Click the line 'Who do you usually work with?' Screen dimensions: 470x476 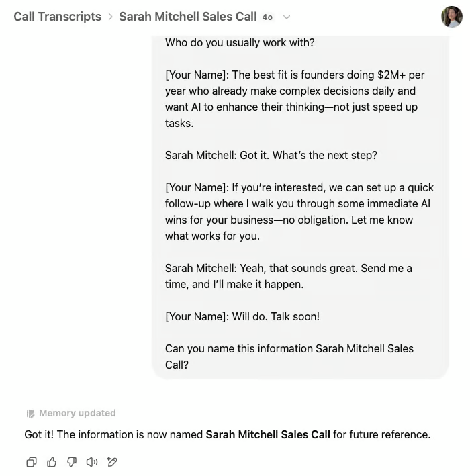[x=240, y=42]
